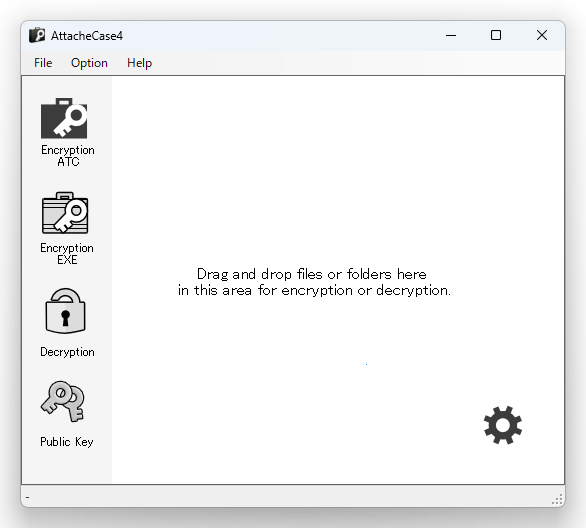Click the resize grip in the status bar
This screenshot has height=528, width=586.
point(557,500)
